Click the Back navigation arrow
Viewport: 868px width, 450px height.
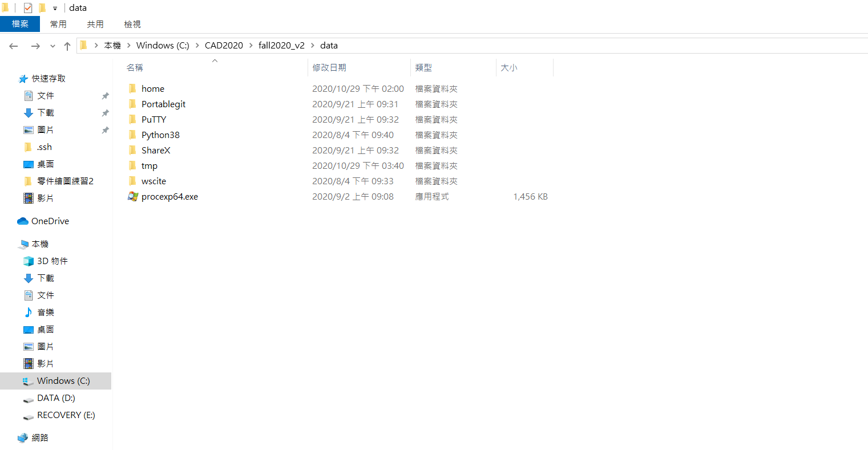click(14, 46)
